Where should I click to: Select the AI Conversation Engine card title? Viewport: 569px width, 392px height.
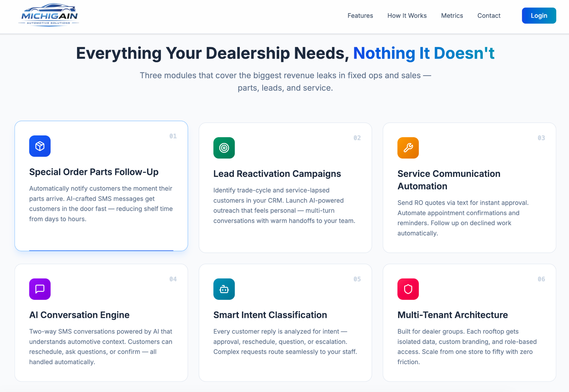(79, 315)
